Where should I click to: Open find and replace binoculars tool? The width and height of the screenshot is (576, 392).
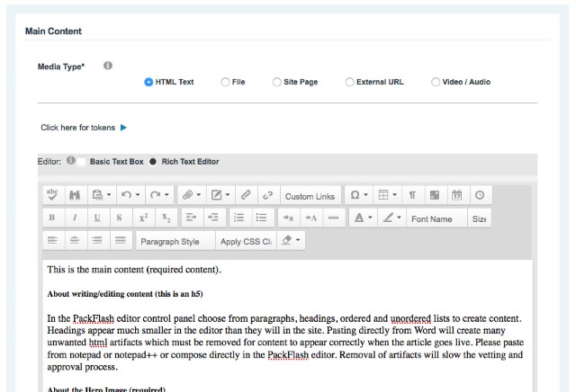point(76,196)
